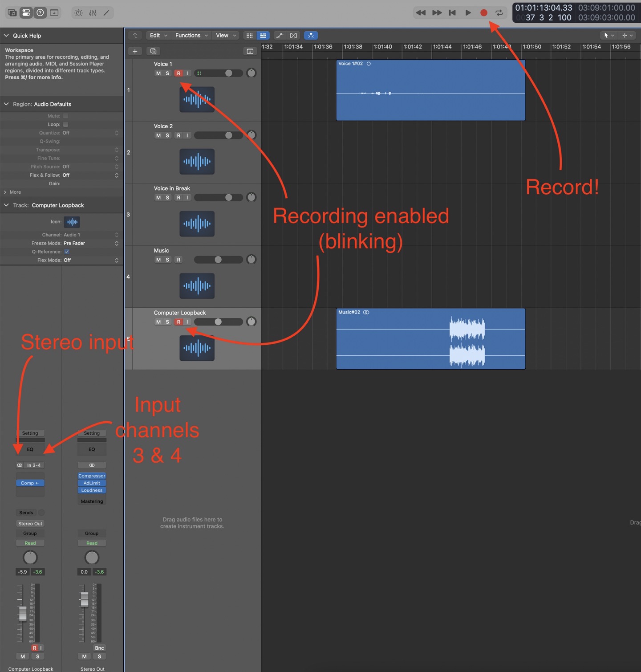This screenshot has height=672, width=641.
Task: Toggle the Q-Reference checkbox
Action: click(67, 252)
